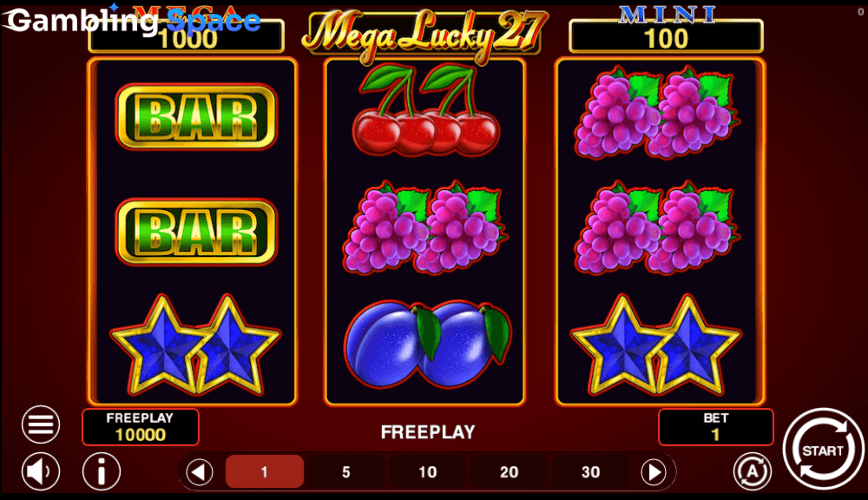Open the game info icon
The image size is (868, 500).
(102, 471)
